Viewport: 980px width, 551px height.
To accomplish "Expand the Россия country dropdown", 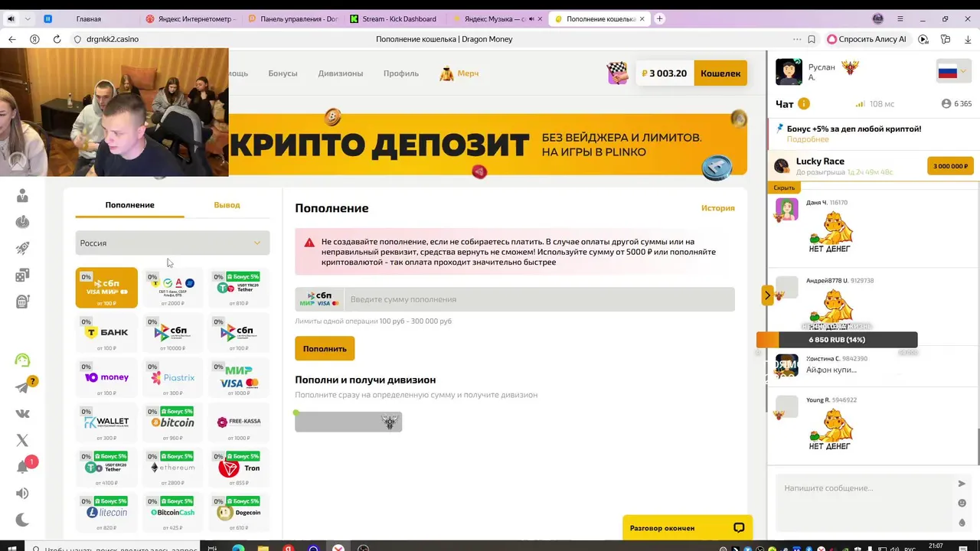I will [x=173, y=243].
